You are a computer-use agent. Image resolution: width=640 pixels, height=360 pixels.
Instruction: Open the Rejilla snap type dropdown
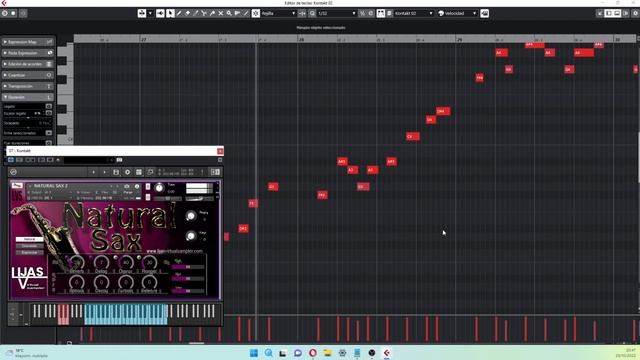[279, 13]
